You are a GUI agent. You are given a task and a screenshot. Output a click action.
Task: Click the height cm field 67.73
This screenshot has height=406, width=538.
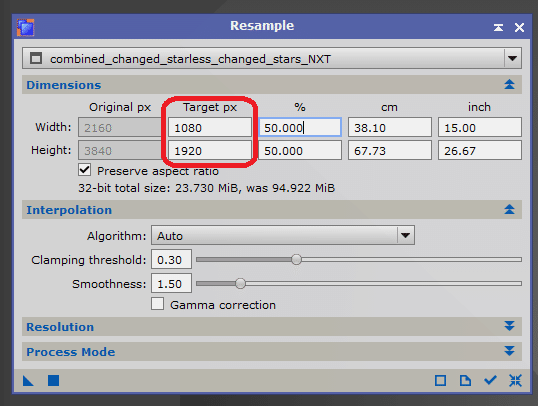[x=390, y=150]
